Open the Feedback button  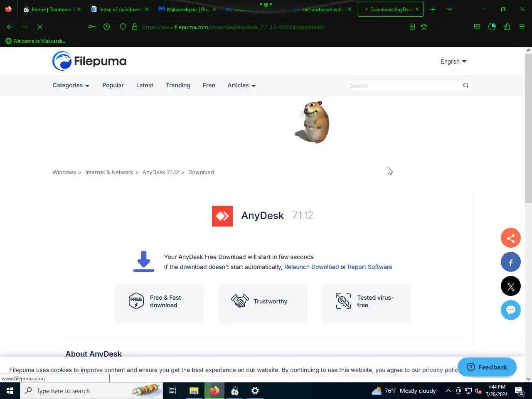(487, 367)
